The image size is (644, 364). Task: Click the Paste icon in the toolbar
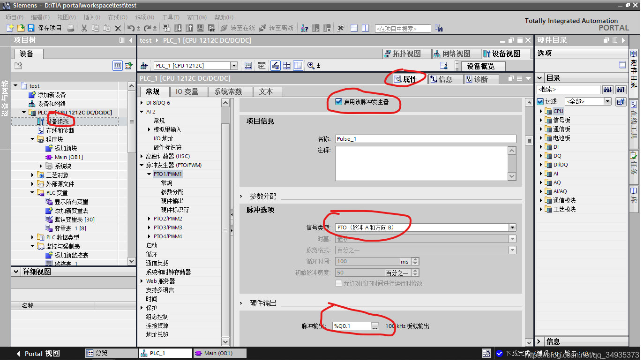(107, 28)
